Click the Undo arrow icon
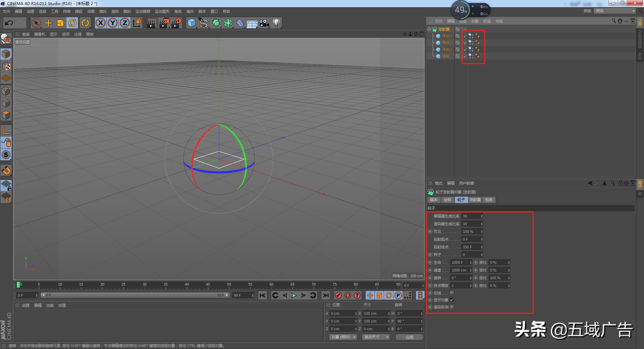This screenshot has width=644, height=349. (x=9, y=23)
